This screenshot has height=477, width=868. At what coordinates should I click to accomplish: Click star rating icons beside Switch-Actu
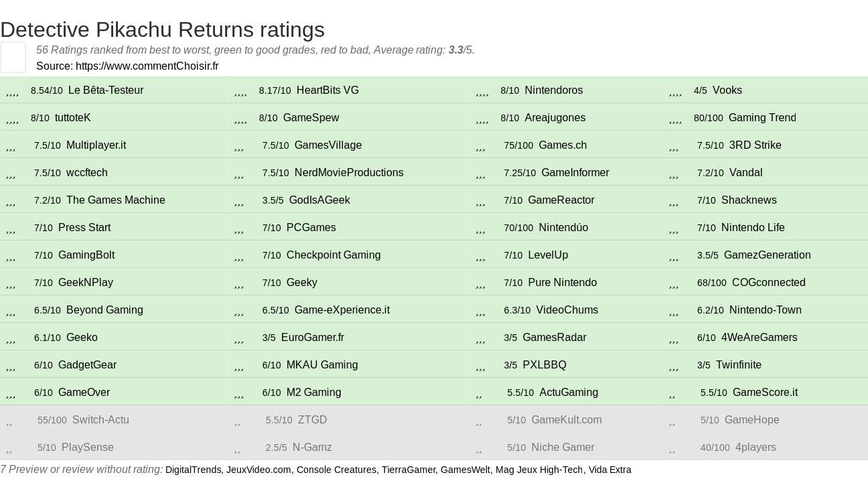coord(9,421)
